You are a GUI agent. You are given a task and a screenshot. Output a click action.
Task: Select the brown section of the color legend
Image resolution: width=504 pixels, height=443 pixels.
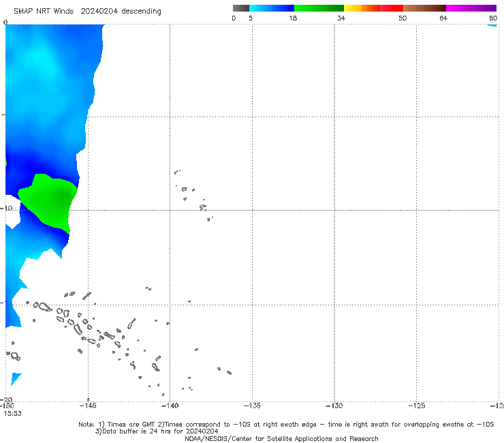coord(424,8)
